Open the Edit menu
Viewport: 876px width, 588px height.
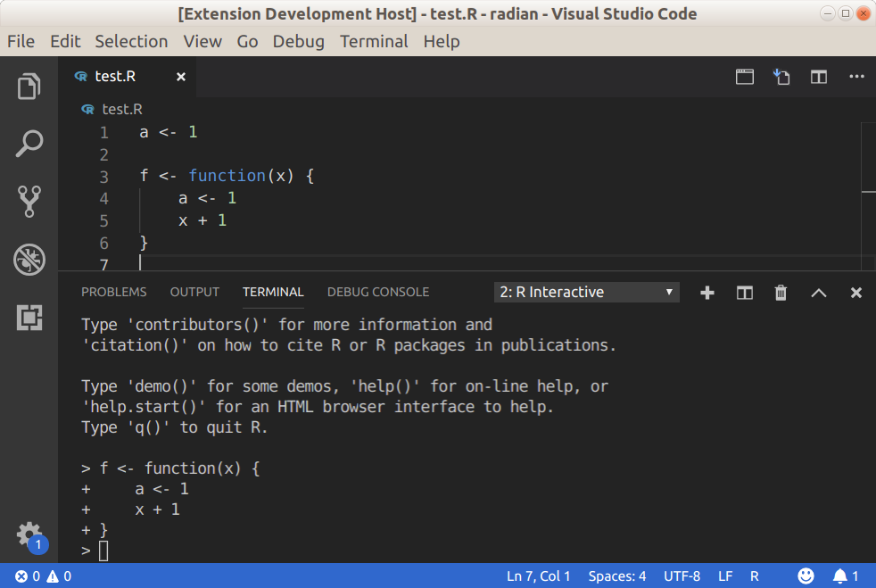click(x=65, y=41)
